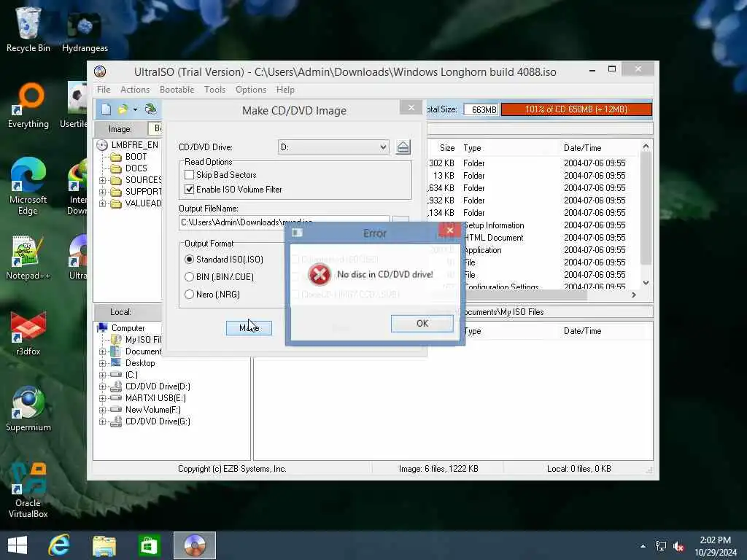Select the BOOT folder in tree

pos(136,157)
